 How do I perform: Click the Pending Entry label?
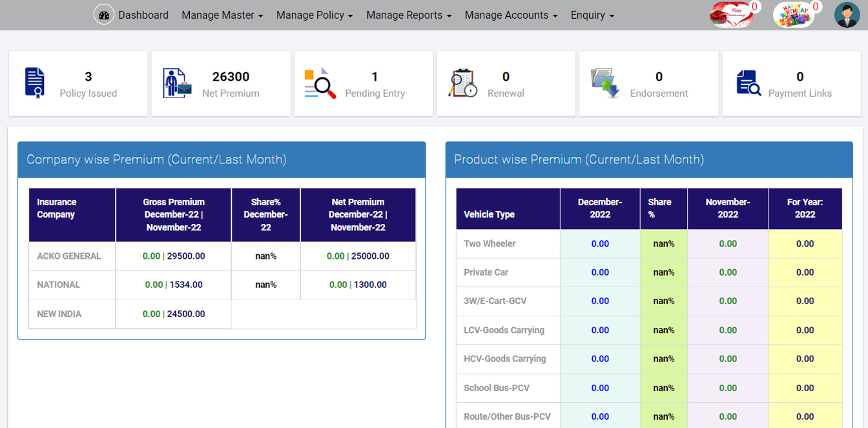tap(375, 94)
